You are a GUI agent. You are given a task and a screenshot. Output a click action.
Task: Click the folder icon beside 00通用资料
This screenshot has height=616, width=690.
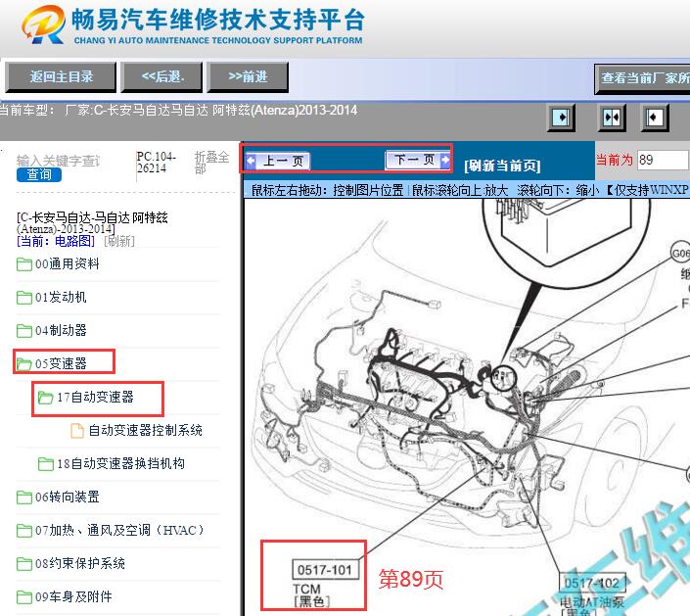coord(24,264)
